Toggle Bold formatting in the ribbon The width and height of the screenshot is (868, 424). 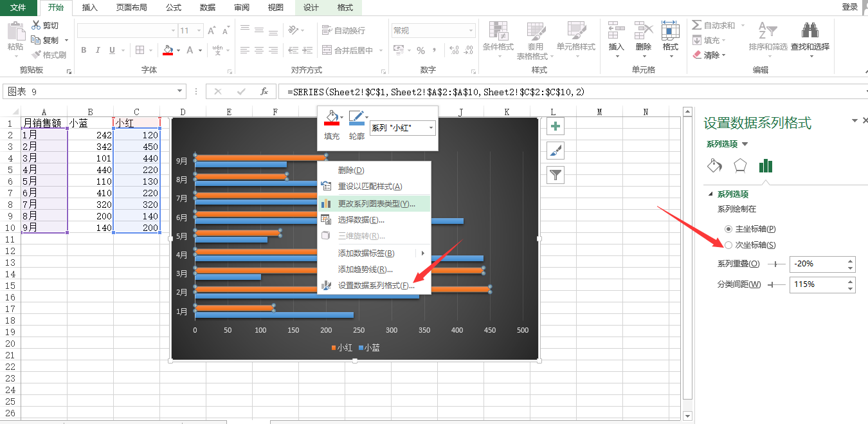[x=84, y=50]
